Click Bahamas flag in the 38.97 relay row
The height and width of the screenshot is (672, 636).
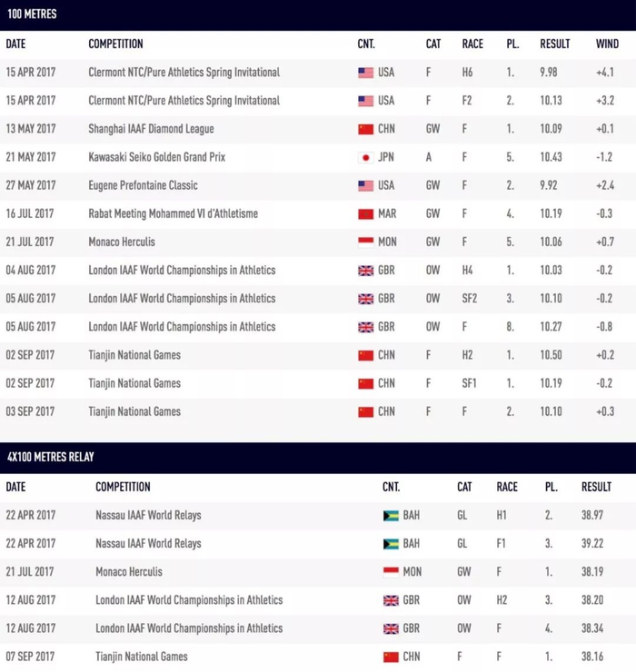click(391, 516)
